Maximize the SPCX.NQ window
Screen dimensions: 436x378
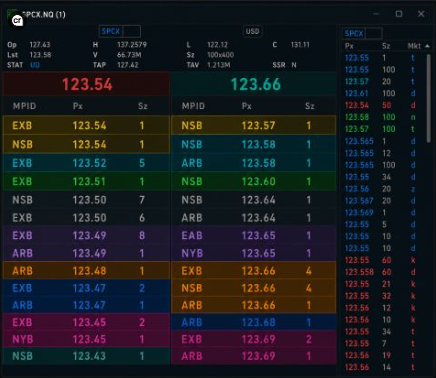coord(399,14)
